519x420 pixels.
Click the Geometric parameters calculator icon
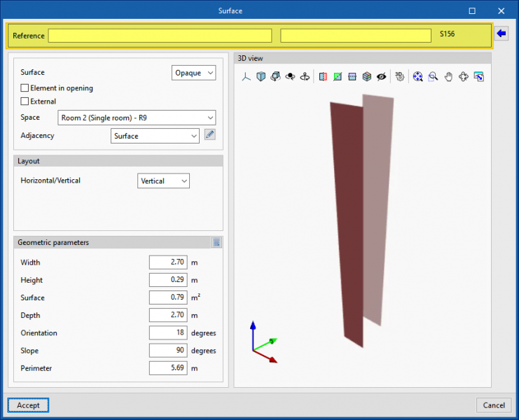coord(217,243)
